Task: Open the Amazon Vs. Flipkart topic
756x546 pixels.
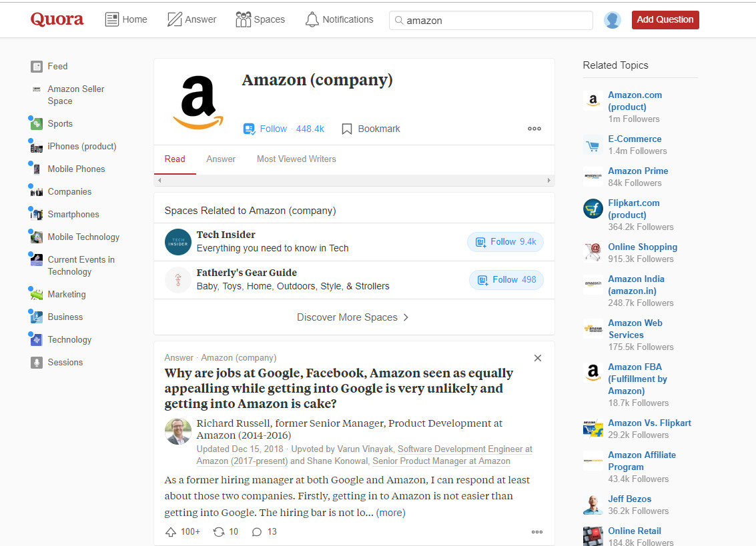Action: pyautogui.click(x=649, y=423)
